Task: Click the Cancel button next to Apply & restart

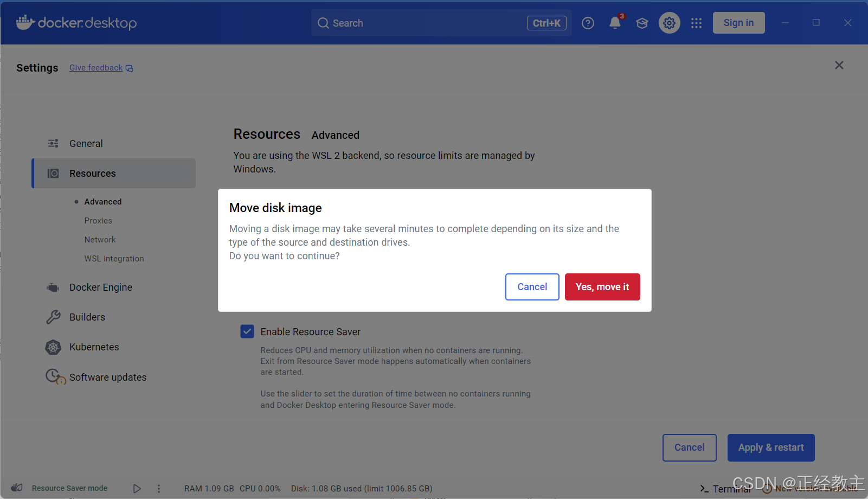Action: tap(690, 447)
